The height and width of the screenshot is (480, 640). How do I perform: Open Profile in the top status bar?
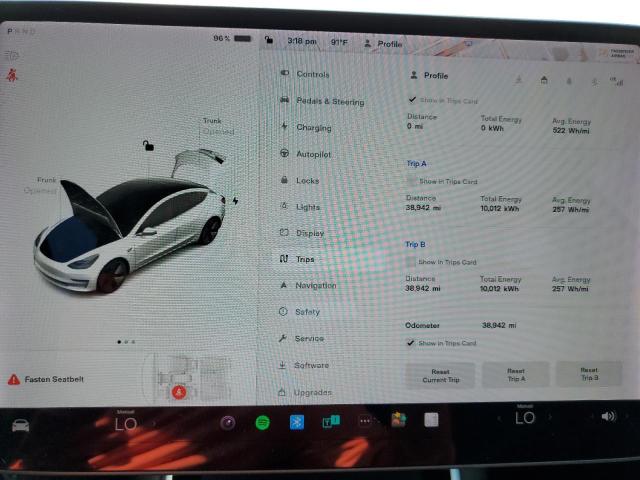[x=383, y=43]
